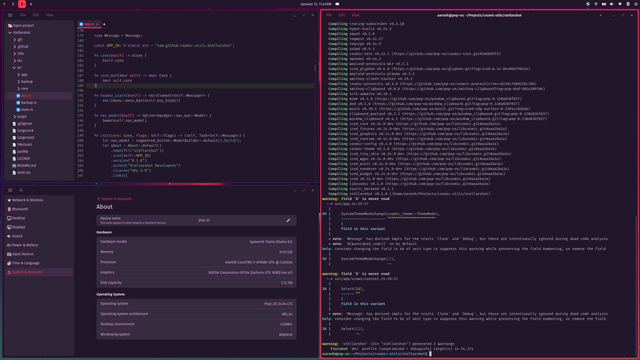The width and height of the screenshot is (640, 360).
Task: Open the editor's File menu
Action: [23, 15]
